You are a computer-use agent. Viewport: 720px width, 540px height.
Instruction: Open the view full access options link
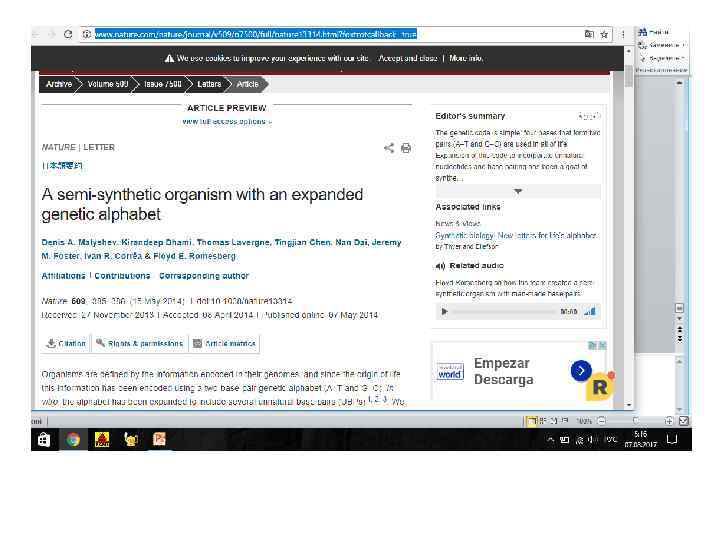[x=227, y=122]
